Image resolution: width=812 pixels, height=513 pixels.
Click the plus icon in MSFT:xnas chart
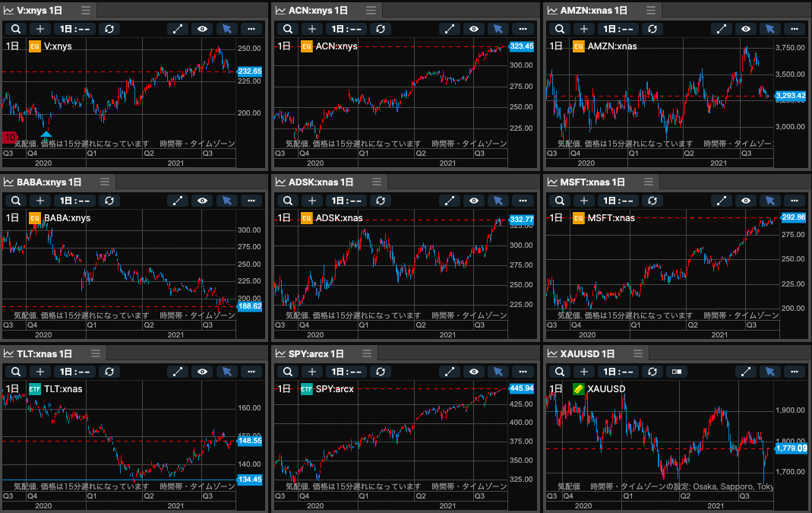pos(583,201)
